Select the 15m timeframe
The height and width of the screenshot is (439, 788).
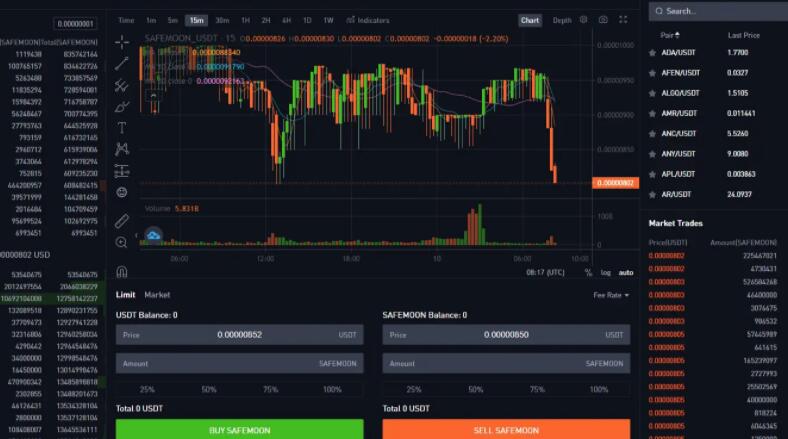point(196,20)
